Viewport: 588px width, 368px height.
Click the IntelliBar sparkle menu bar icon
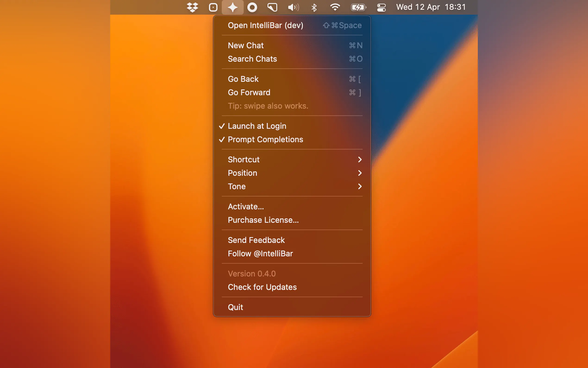[232, 7]
